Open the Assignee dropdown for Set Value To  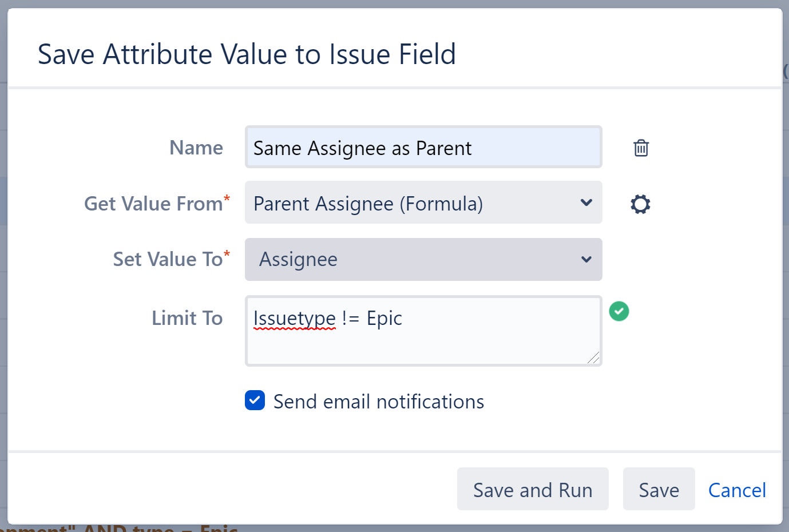point(423,259)
